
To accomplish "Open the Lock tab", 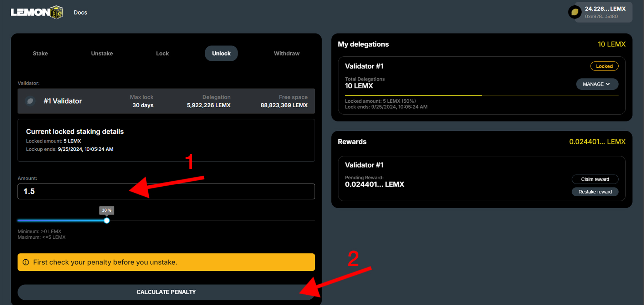I will point(162,53).
